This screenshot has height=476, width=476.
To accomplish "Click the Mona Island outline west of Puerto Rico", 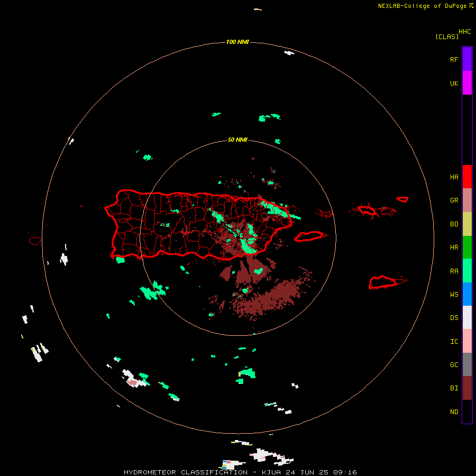I will coord(35,241).
